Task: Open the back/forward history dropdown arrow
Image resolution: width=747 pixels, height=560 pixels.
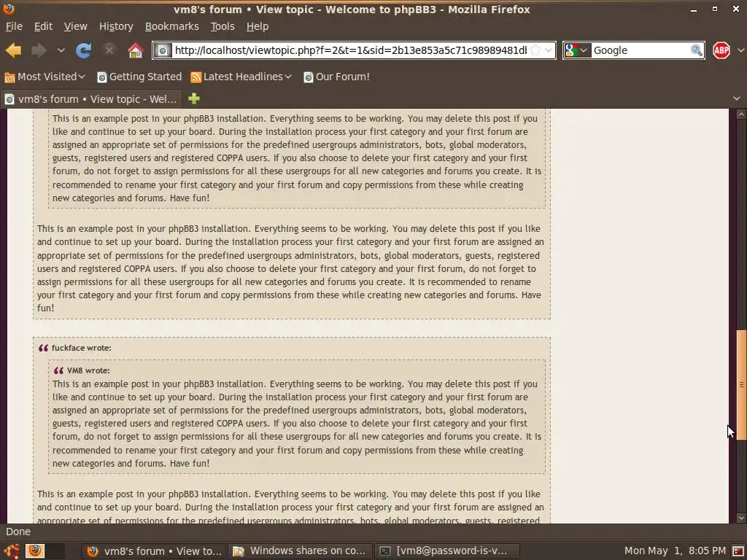Action: coord(61,50)
